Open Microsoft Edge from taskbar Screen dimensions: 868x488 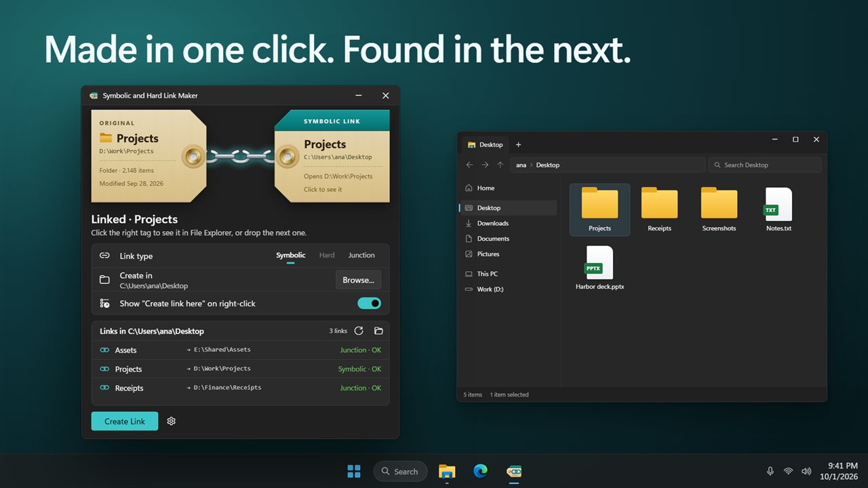(x=481, y=471)
